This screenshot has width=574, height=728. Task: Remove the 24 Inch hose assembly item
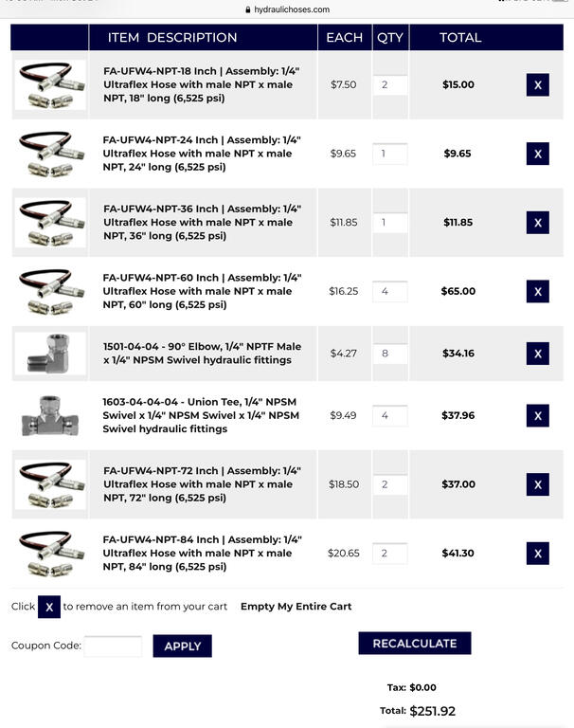click(537, 154)
